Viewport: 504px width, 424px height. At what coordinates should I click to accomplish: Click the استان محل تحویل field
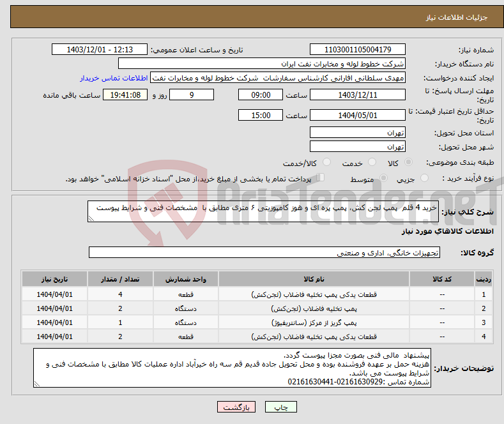(358, 132)
